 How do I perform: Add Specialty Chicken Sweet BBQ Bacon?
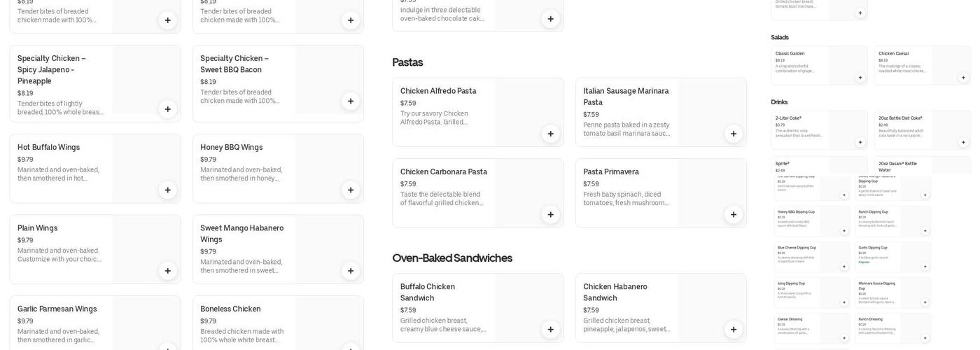tap(351, 101)
